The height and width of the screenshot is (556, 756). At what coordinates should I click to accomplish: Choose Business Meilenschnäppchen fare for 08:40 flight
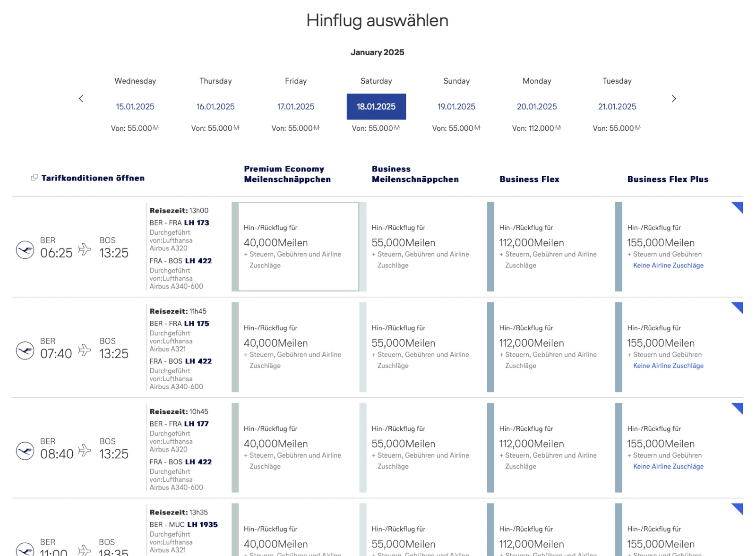tap(423, 448)
